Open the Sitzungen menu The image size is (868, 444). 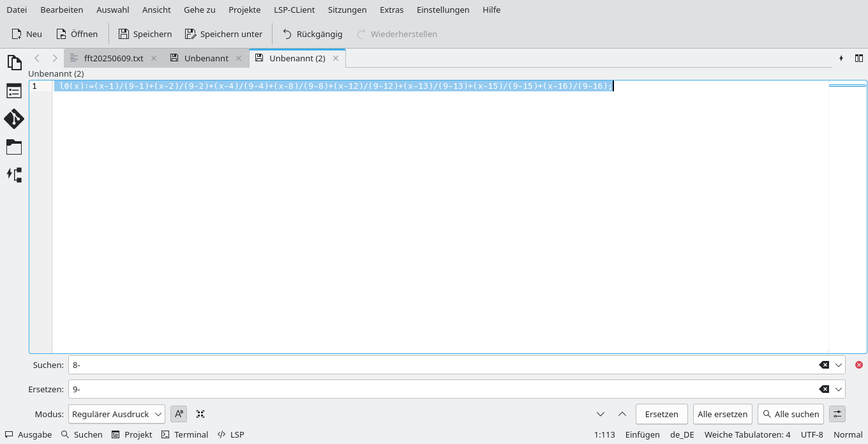pos(347,10)
